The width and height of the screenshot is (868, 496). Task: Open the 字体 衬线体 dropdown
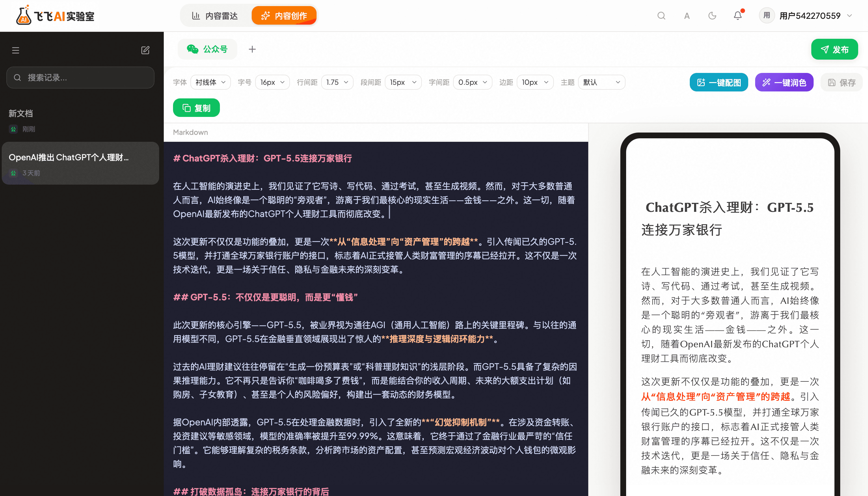click(x=210, y=82)
